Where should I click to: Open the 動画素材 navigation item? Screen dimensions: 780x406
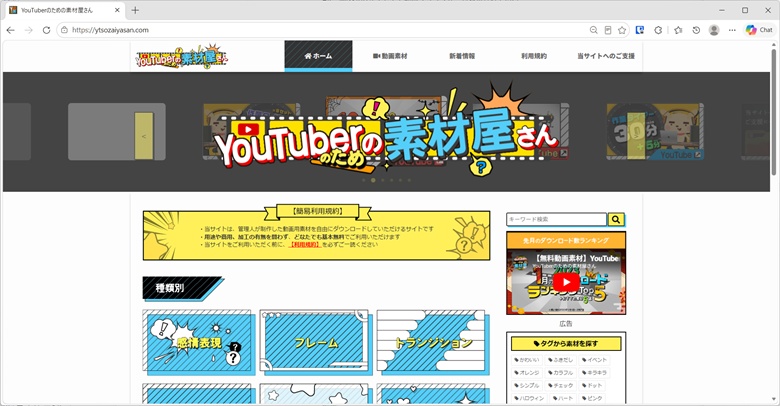click(390, 56)
